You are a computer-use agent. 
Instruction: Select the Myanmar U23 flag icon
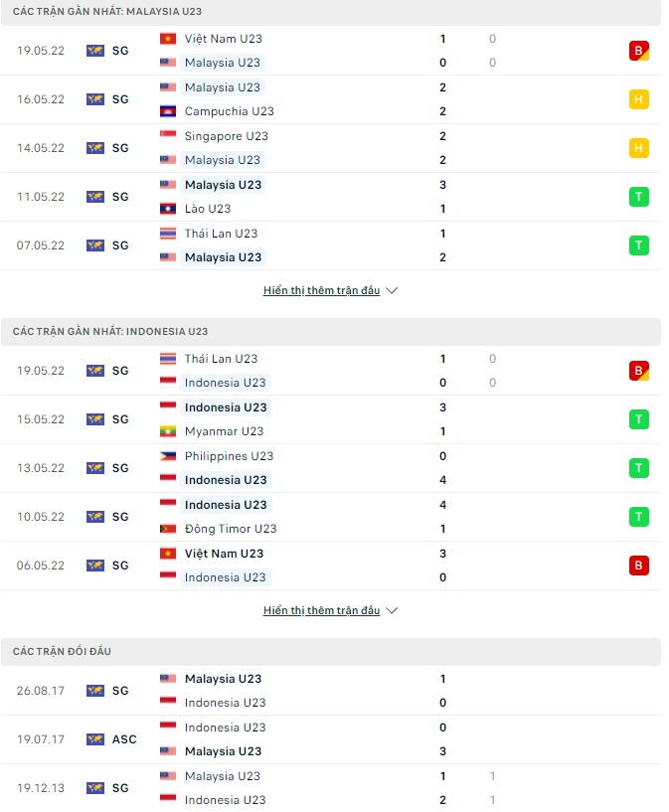(x=166, y=431)
